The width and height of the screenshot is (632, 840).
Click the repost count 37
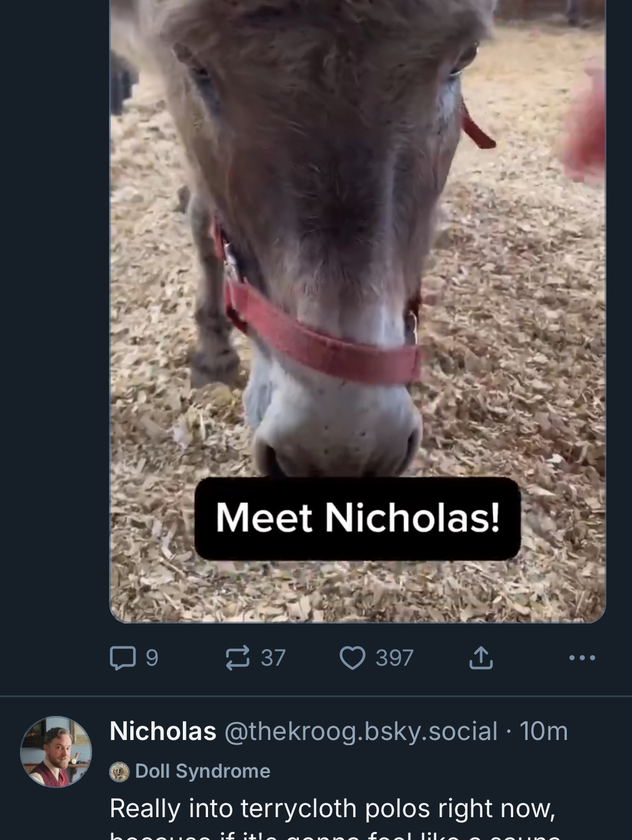click(273, 658)
